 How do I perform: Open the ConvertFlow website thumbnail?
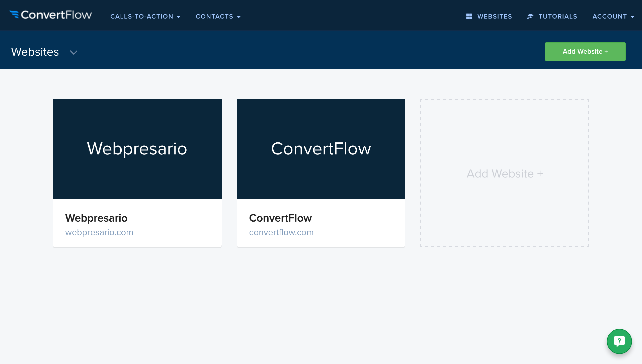pos(321,149)
